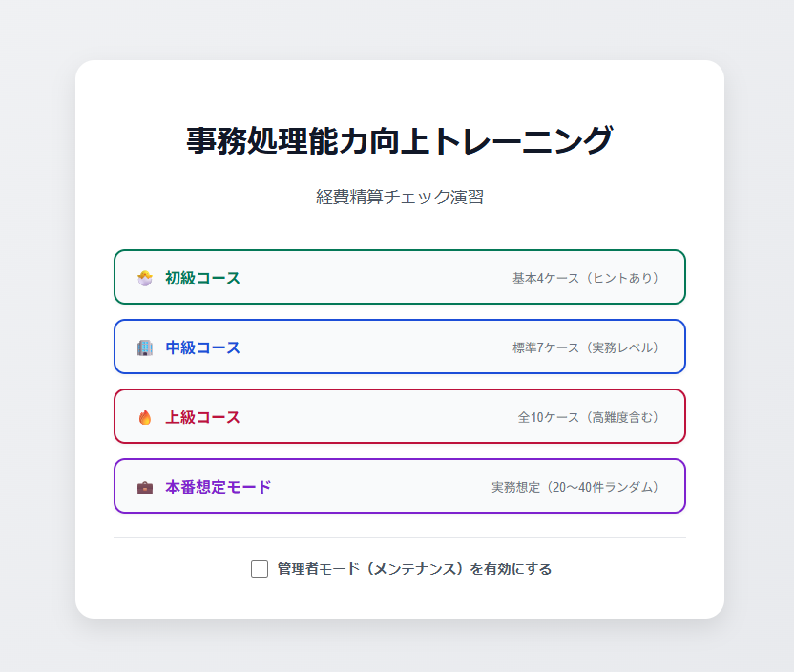Viewport: 794px width, 672px height.
Task: Launch 本番想定モード practice mode
Action: pos(400,486)
